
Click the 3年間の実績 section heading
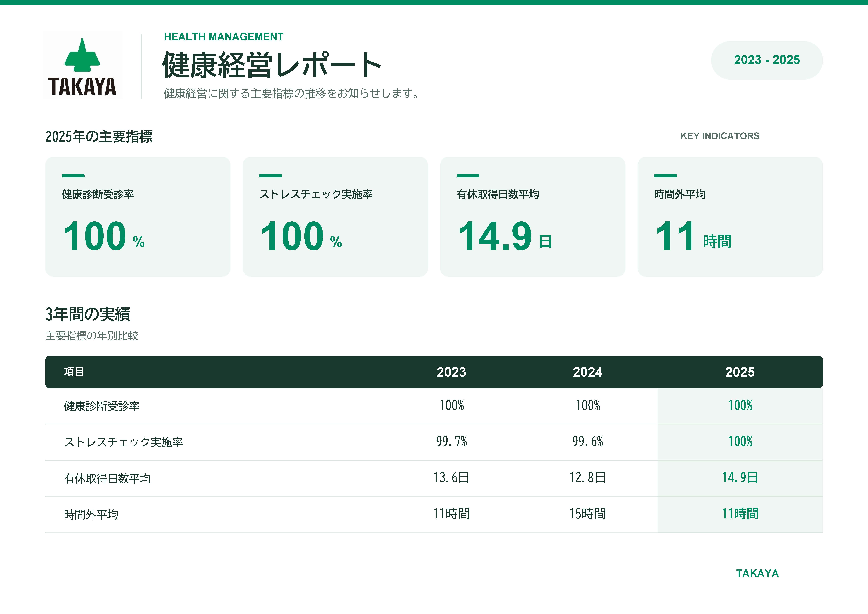pyautogui.click(x=88, y=314)
